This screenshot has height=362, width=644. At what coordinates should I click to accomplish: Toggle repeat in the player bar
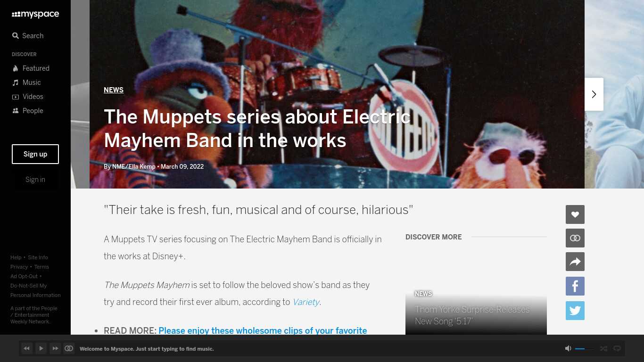617,348
